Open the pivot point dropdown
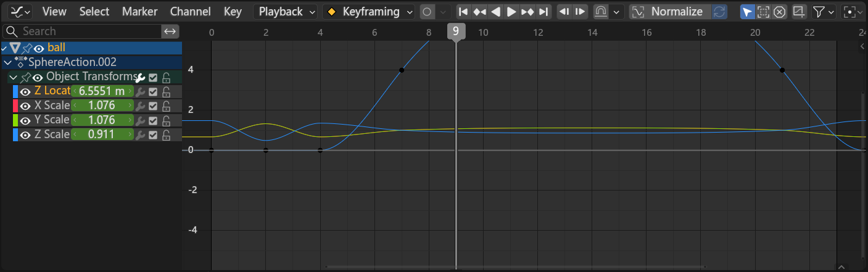Screen dimensions: 868x272 [x=853, y=11]
